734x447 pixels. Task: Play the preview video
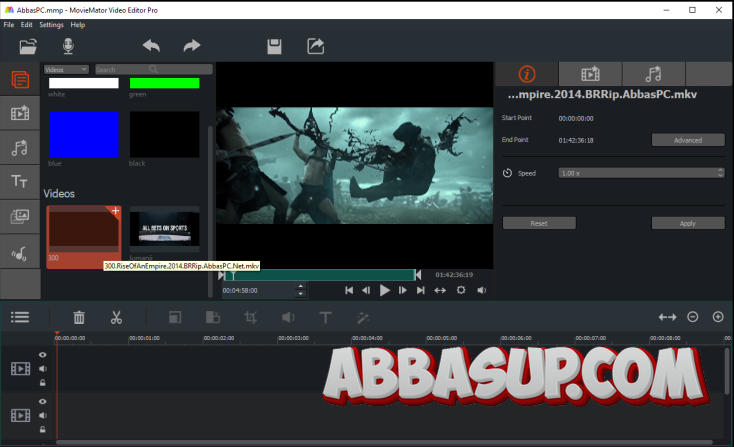point(385,290)
